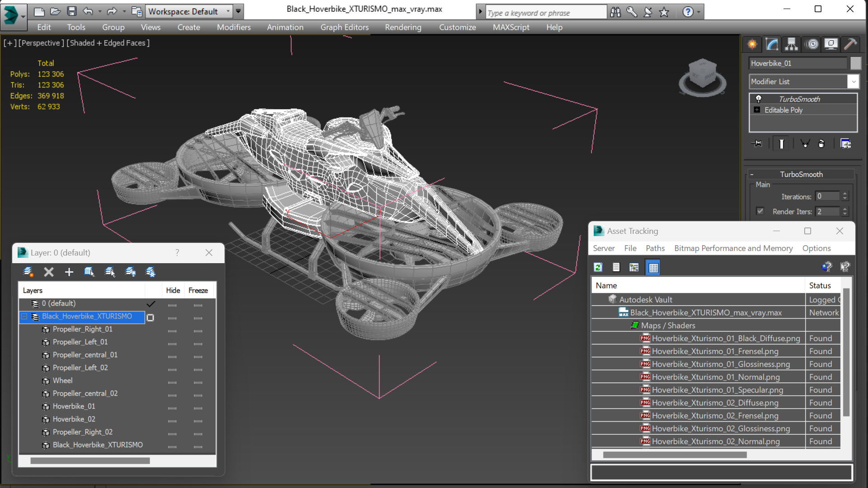
Task: Open the Modifiers menu
Action: point(234,27)
